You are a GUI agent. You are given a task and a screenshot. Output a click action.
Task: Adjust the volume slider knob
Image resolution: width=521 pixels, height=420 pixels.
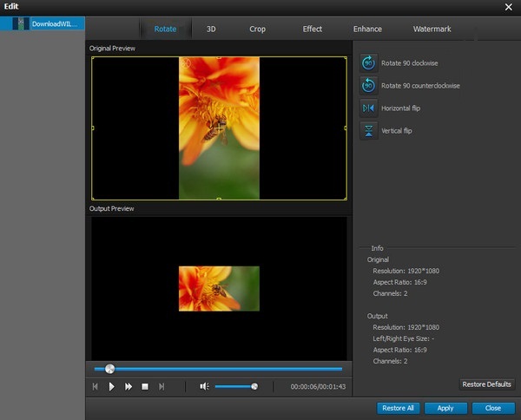click(x=254, y=386)
